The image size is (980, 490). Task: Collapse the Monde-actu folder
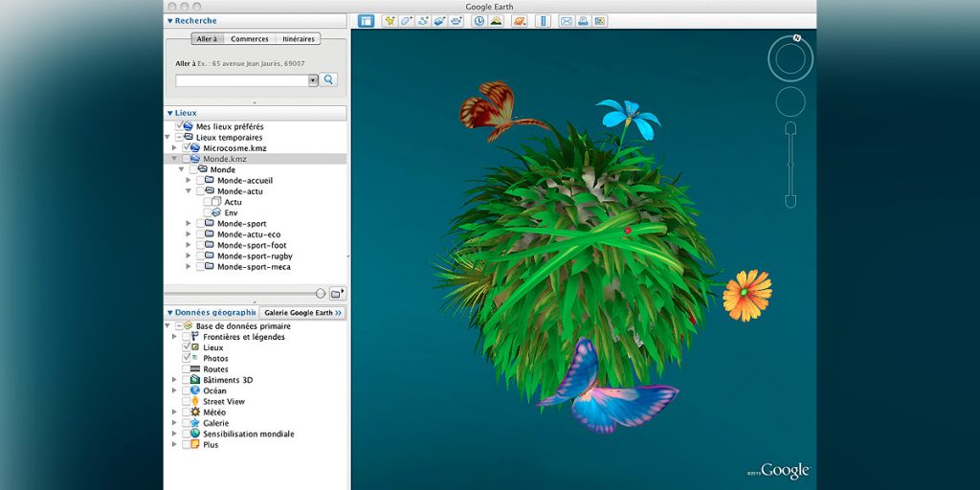click(x=189, y=191)
